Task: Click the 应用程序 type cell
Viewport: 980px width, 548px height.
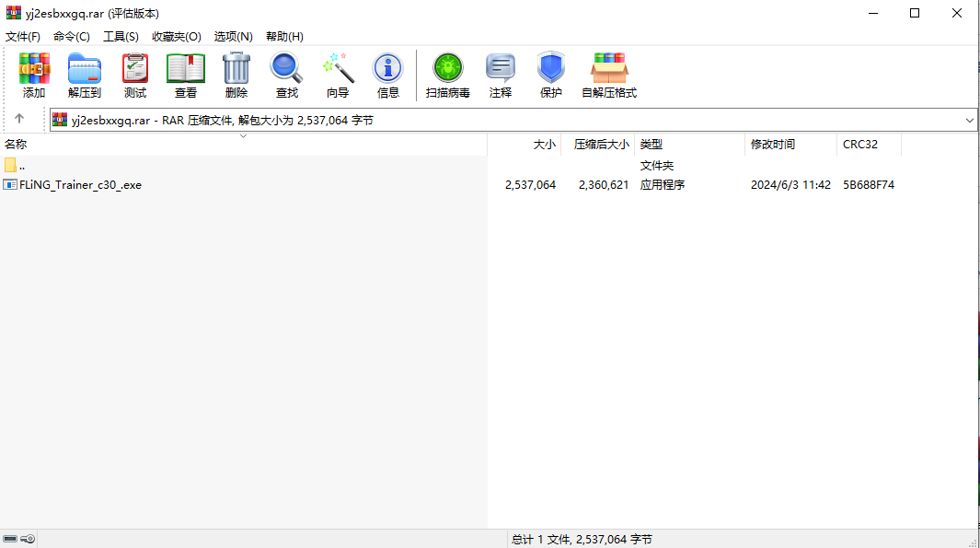Action: click(663, 184)
